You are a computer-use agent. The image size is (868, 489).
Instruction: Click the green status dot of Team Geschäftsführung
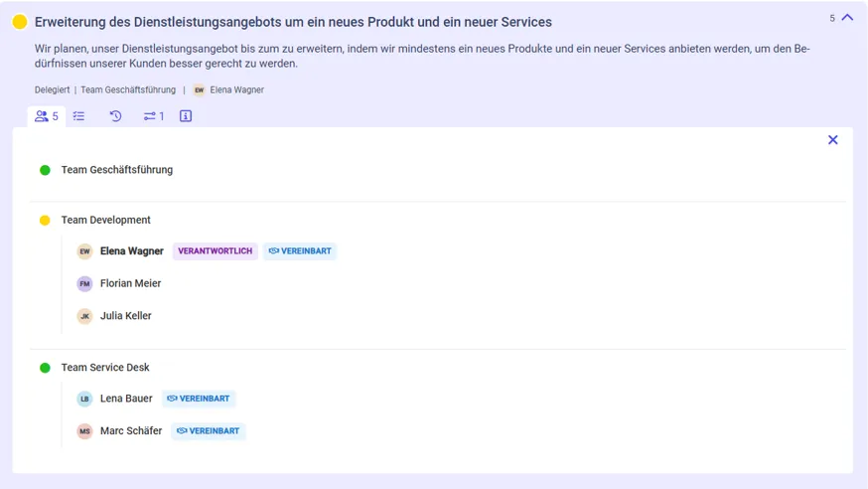pyautogui.click(x=46, y=170)
